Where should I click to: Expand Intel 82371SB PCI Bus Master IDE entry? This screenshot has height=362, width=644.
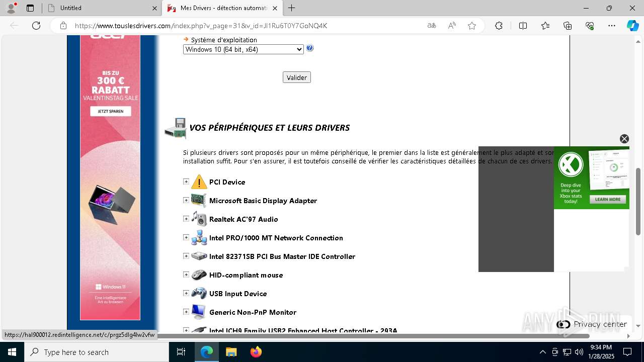click(186, 256)
